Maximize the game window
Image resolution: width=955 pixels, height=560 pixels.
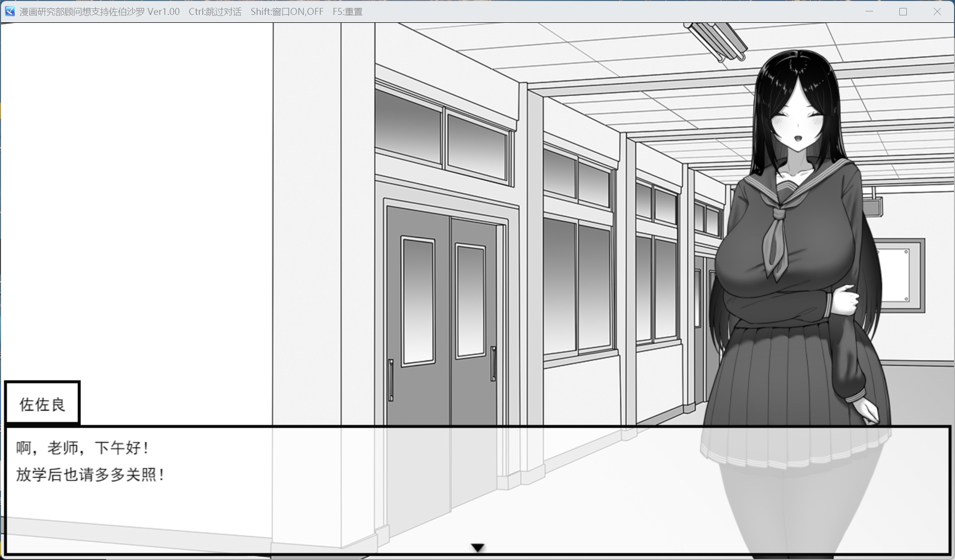tap(903, 11)
